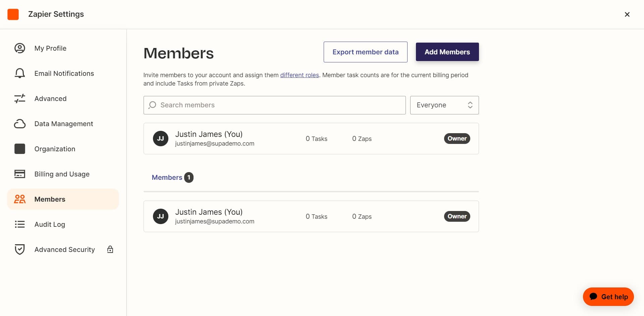Screen dimensions: 644x316
Task: Click the bell icon beside Email Notifications
Action: point(20,73)
